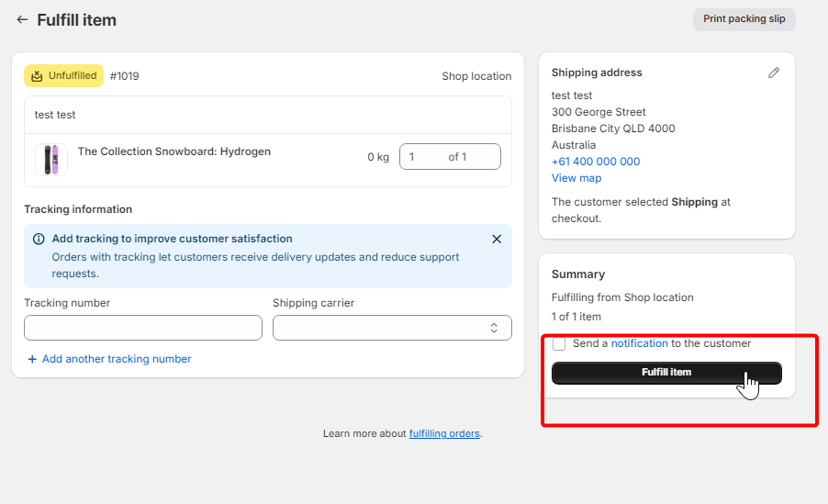Click order number #1019
Image resolution: width=828 pixels, height=504 pixels.
point(125,76)
